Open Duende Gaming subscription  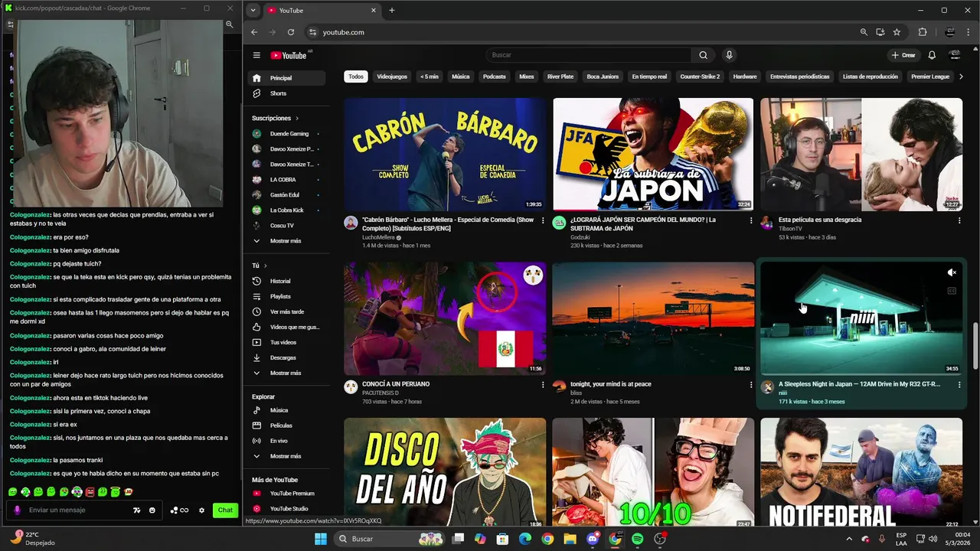click(x=287, y=134)
